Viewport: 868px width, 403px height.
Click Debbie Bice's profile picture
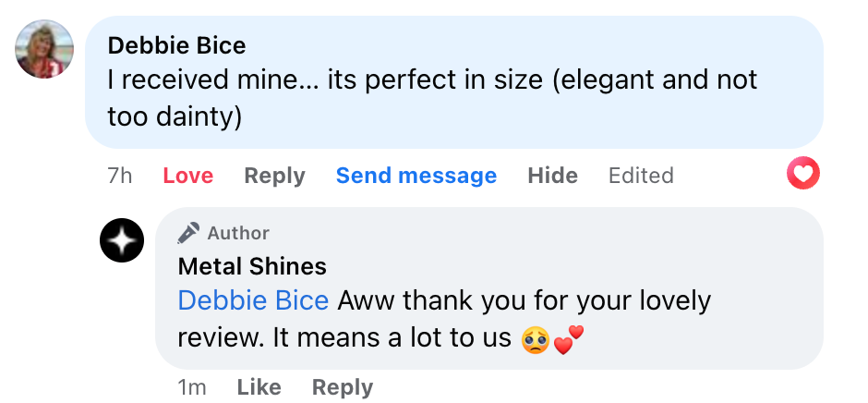click(44, 48)
